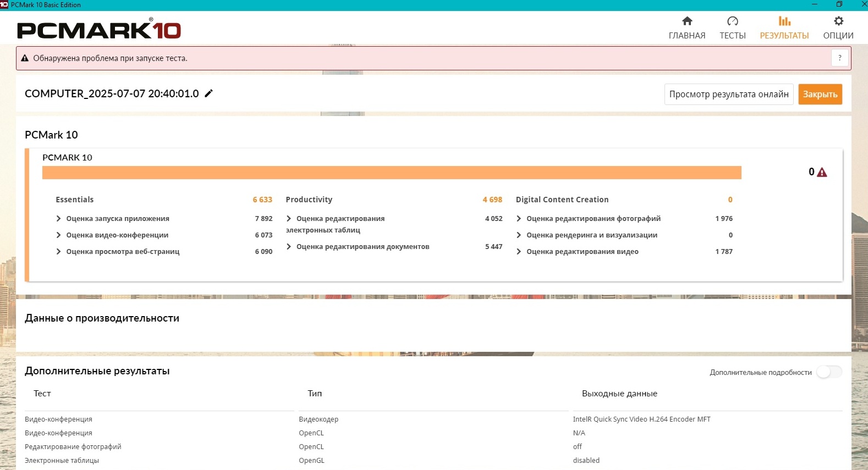Click the Essentials heading
868x470 pixels.
pyautogui.click(x=75, y=200)
